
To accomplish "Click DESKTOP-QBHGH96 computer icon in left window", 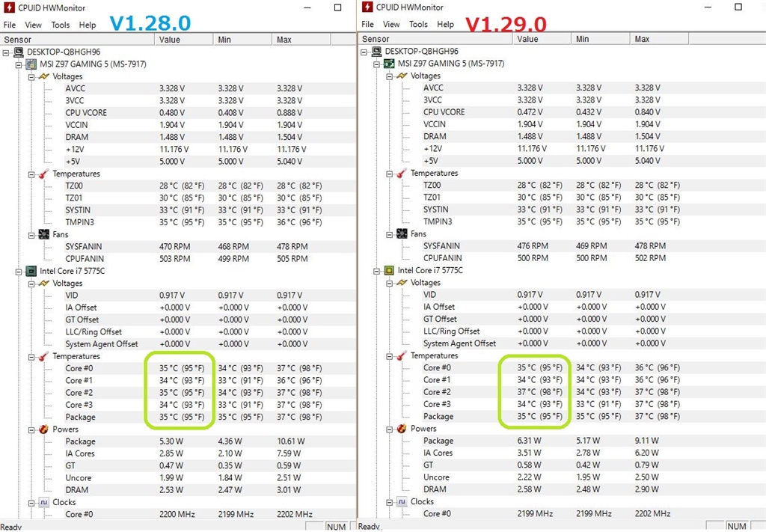I will 19,52.
